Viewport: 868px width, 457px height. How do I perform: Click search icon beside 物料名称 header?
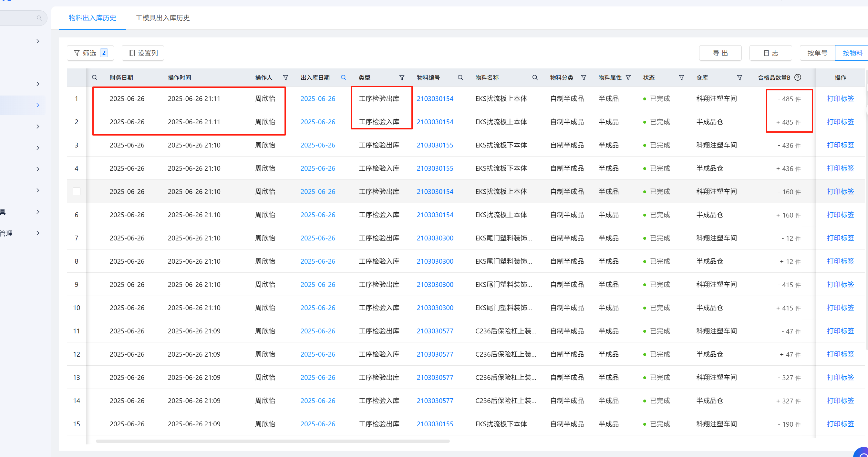pos(535,78)
